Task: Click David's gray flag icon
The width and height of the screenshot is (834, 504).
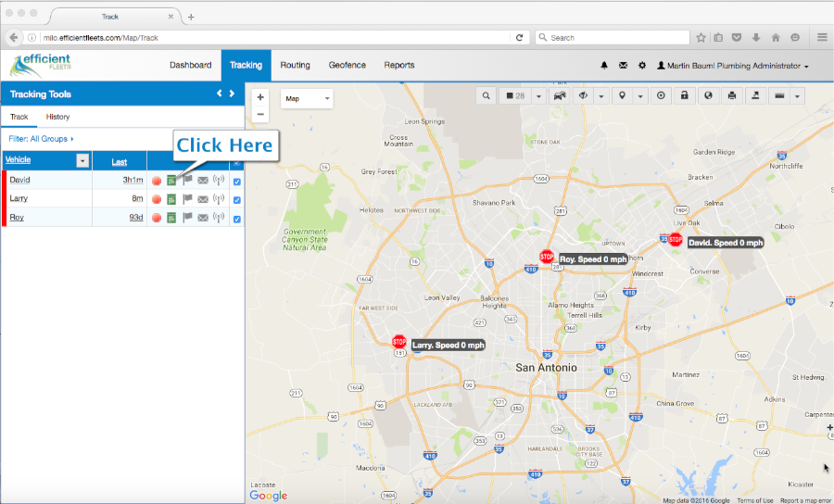Action: point(187,181)
